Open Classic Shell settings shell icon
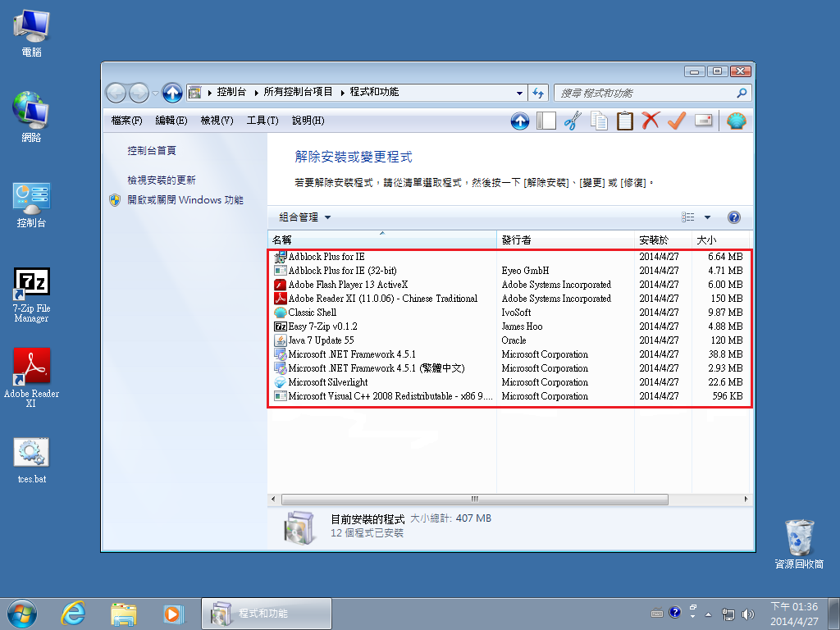 pos(737,121)
